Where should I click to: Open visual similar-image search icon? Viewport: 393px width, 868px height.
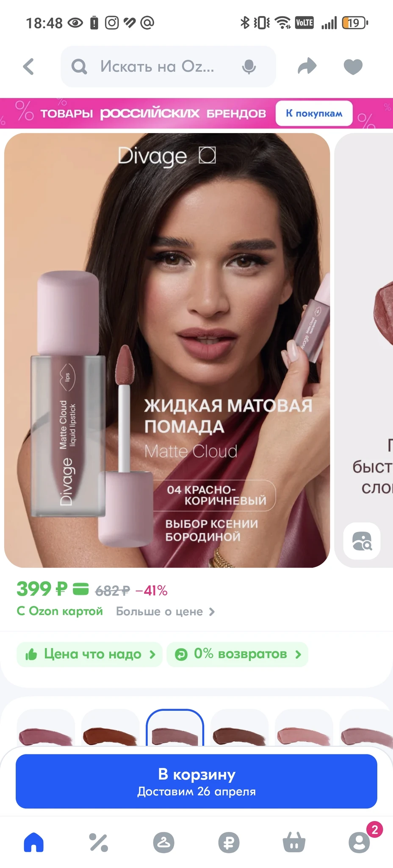[x=362, y=541]
